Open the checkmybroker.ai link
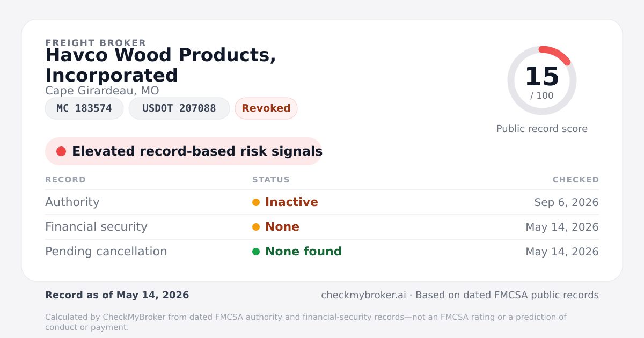Viewport: 644px width, 338px height. point(363,295)
